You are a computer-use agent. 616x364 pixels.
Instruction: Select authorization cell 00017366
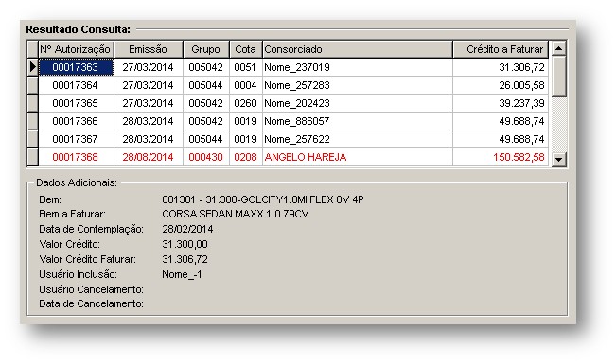(x=77, y=121)
